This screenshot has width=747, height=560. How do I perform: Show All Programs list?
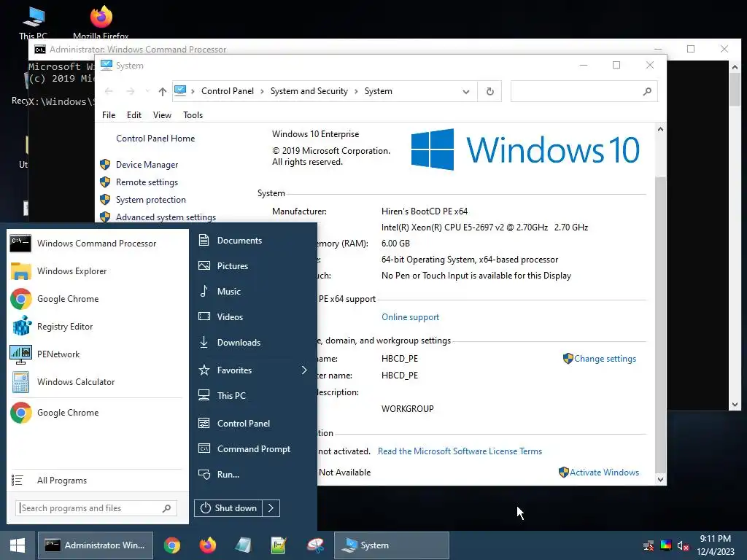point(97,481)
